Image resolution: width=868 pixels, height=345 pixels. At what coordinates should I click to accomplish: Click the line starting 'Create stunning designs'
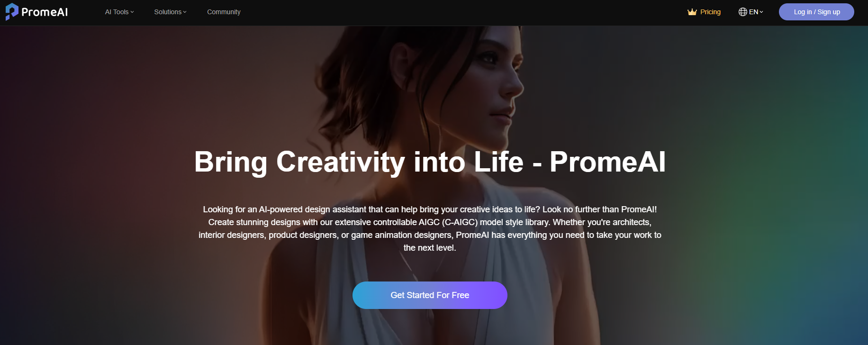(430, 222)
